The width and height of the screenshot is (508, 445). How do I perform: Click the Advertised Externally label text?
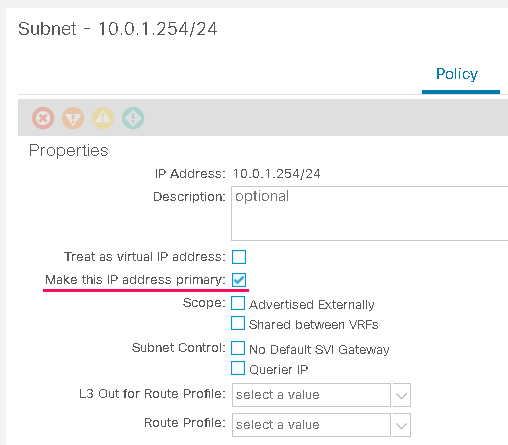pos(312,305)
